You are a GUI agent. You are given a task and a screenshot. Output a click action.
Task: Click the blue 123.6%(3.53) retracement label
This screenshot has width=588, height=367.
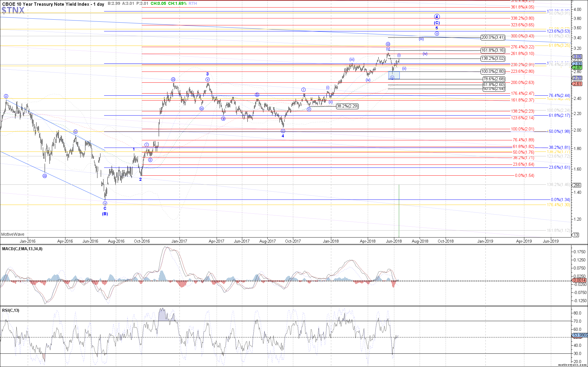(558, 31)
